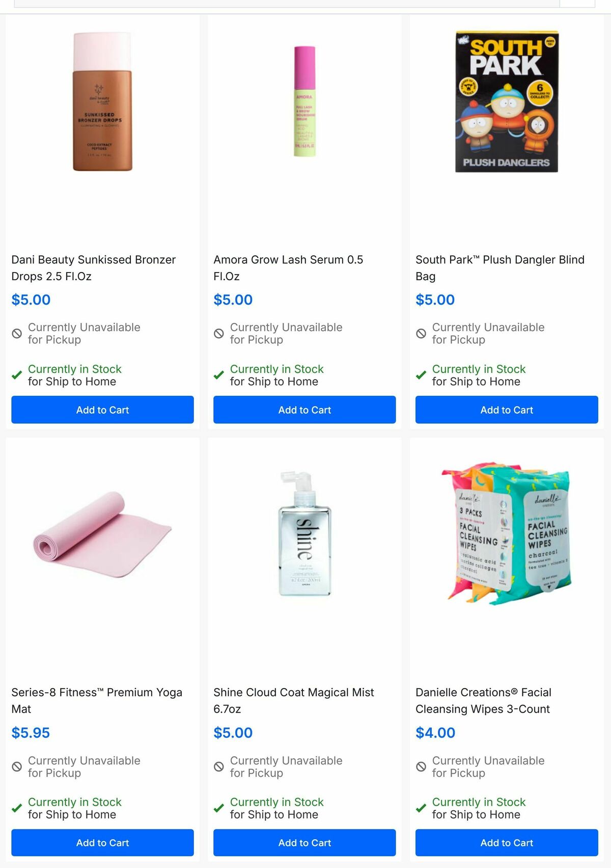The width and height of the screenshot is (611, 868).
Task: Add Dani Beauty Bronzer Drops to cart
Action: pos(102,410)
